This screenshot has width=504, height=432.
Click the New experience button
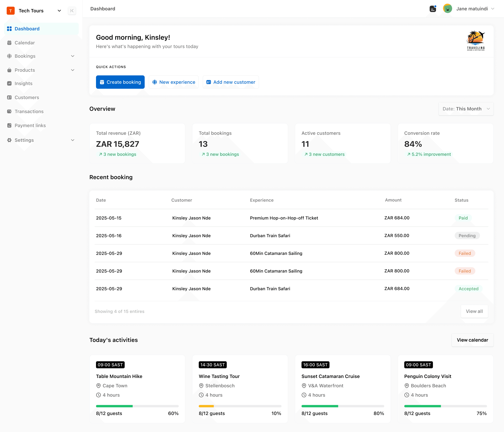[x=174, y=82]
